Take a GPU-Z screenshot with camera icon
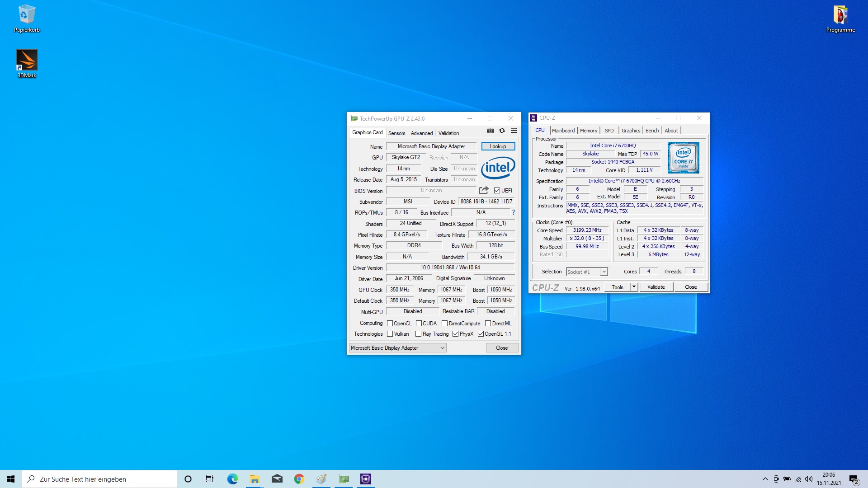The image size is (868, 488). click(490, 131)
